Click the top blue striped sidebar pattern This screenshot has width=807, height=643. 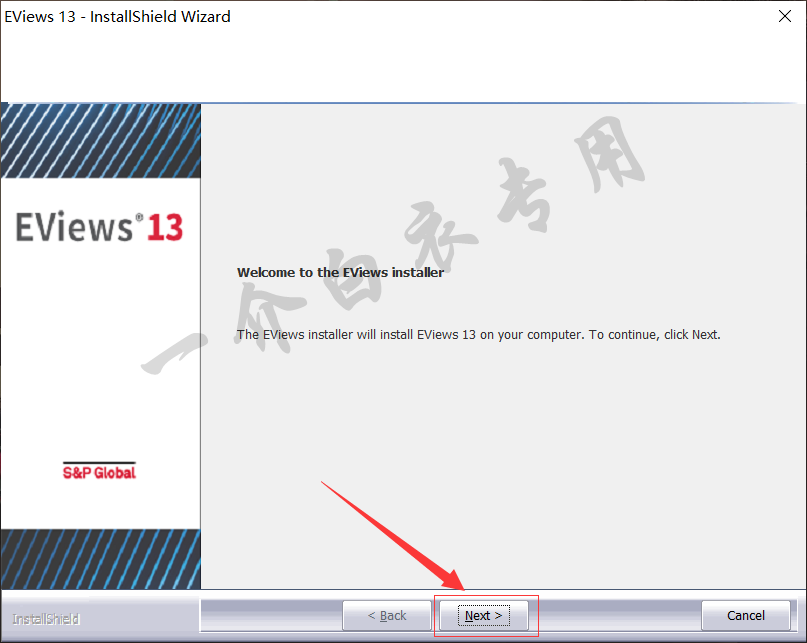(100, 140)
